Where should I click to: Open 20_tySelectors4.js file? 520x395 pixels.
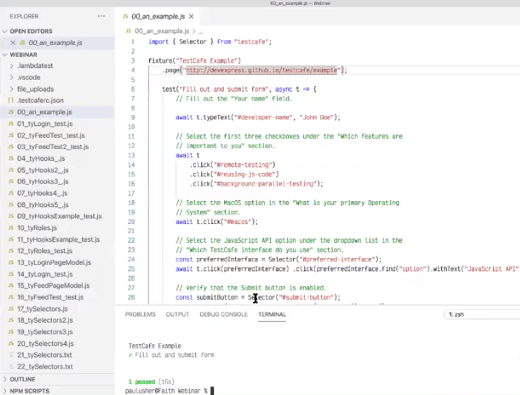click(45, 343)
